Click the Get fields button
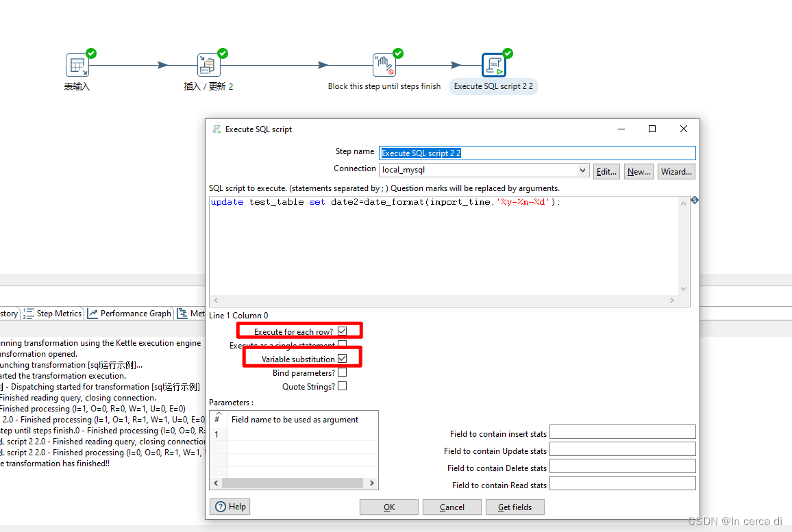792x532 pixels. [515, 507]
